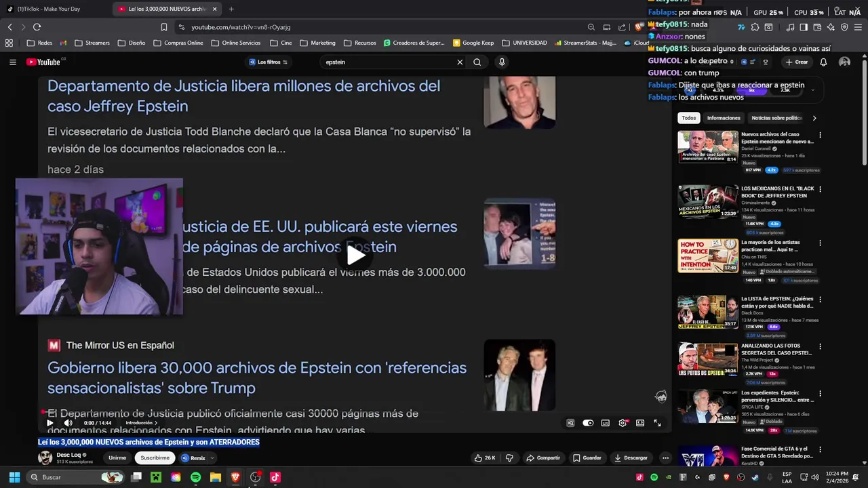
Task: Open video settings gear
Action: coord(623,423)
